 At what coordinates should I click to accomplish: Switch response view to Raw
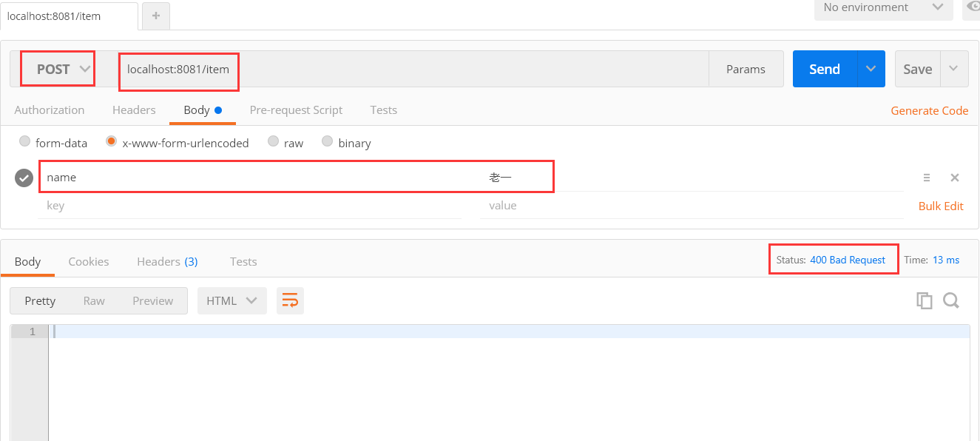point(94,300)
